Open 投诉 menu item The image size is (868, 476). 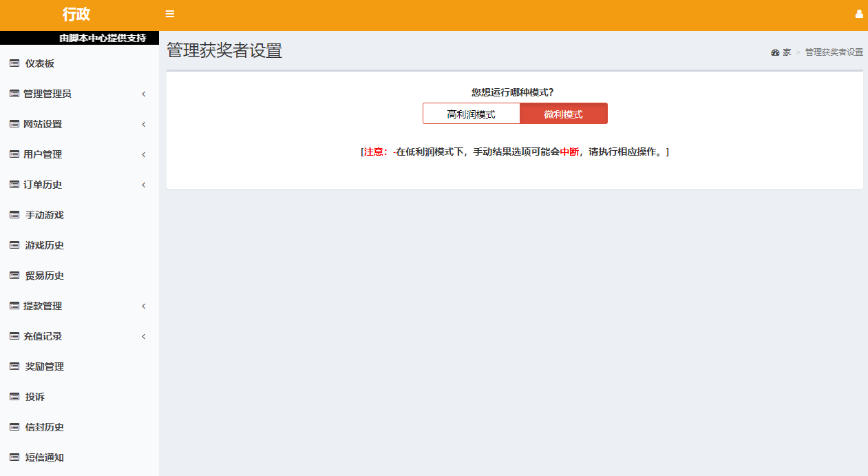[35, 397]
